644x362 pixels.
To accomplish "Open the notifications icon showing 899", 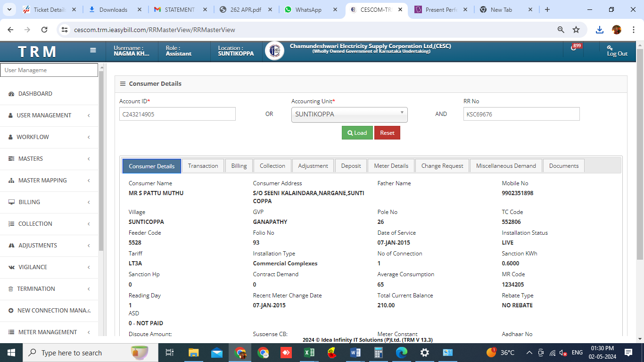I will [575, 48].
